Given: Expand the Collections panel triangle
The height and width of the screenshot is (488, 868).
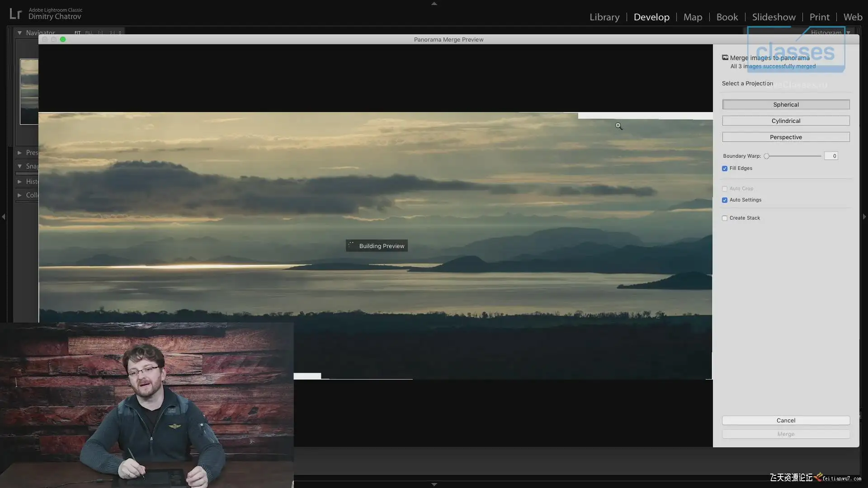Looking at the screenshot, I should (19, 195).
